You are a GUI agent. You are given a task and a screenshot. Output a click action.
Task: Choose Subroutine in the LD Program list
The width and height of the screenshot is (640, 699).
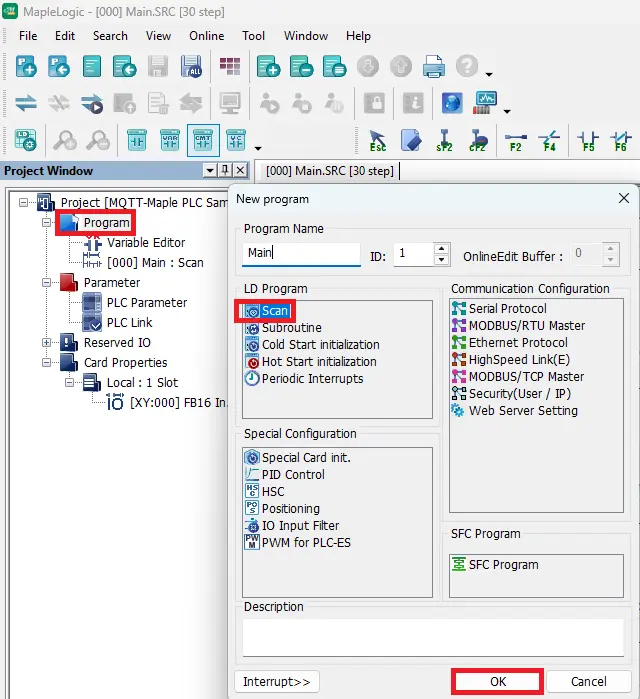point(291,327)
